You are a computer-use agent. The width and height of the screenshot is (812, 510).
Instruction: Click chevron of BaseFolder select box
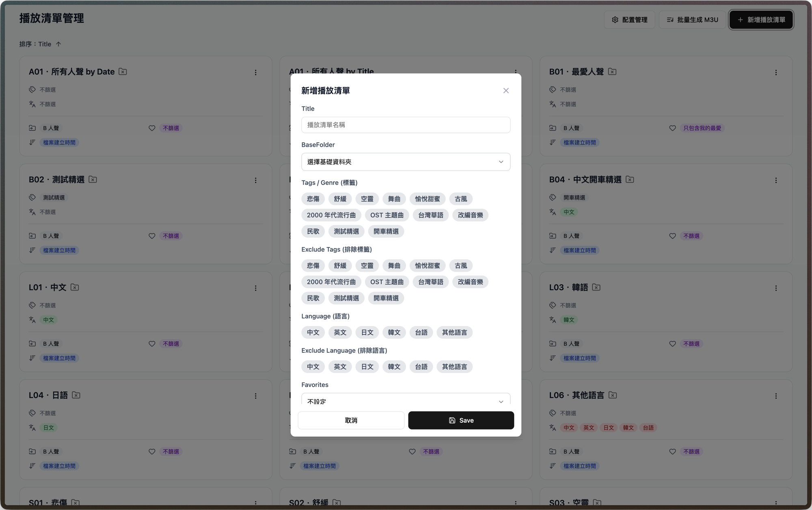[501, 162]
